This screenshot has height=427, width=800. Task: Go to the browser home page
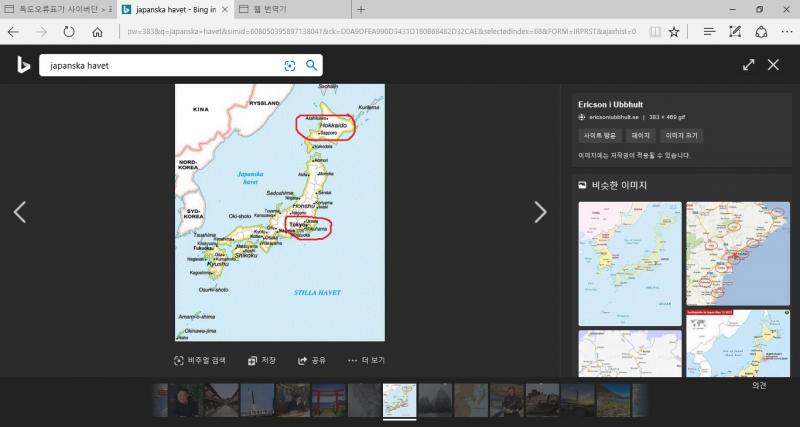(x=97, y=32)
